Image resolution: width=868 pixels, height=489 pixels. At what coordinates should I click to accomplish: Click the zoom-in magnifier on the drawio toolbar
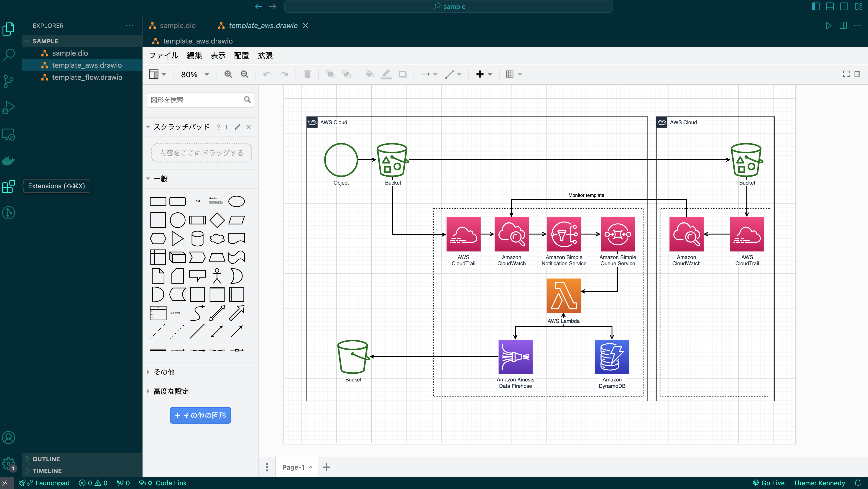pos(228,74)
